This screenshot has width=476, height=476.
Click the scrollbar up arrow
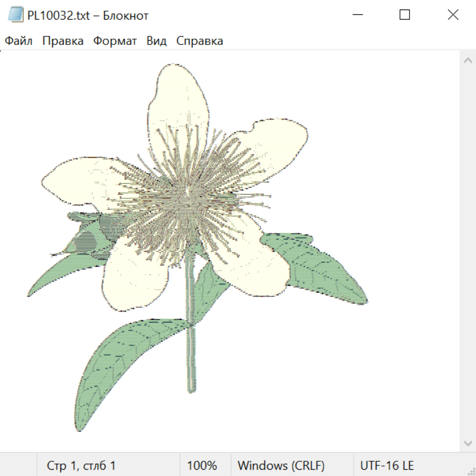click(x=468, y=61)
